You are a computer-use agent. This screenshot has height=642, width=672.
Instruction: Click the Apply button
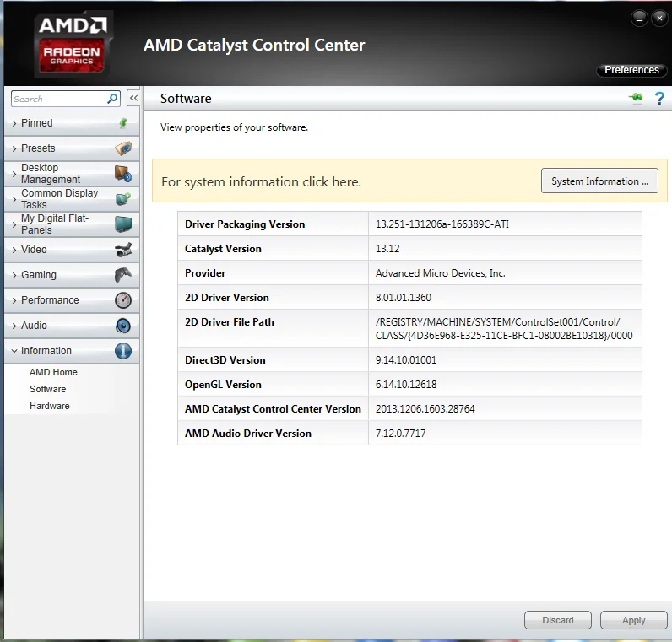click(x=633, y=620)
